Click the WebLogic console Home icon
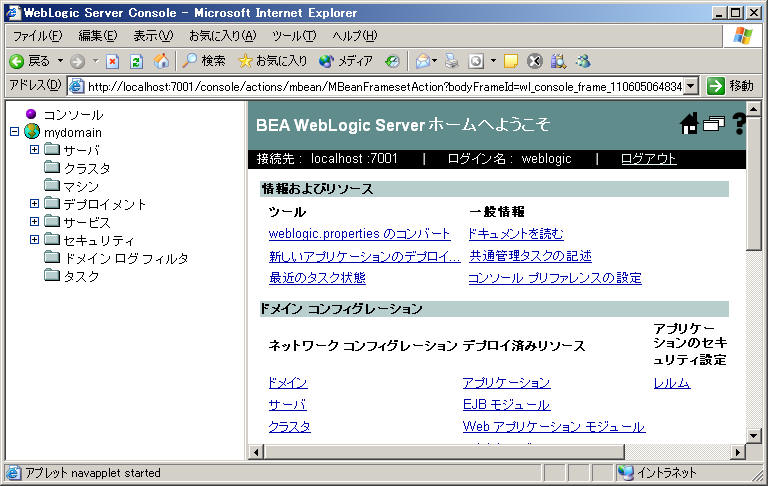Image resolution: width=768 pixels, height=486 pixels. point(689,124)
